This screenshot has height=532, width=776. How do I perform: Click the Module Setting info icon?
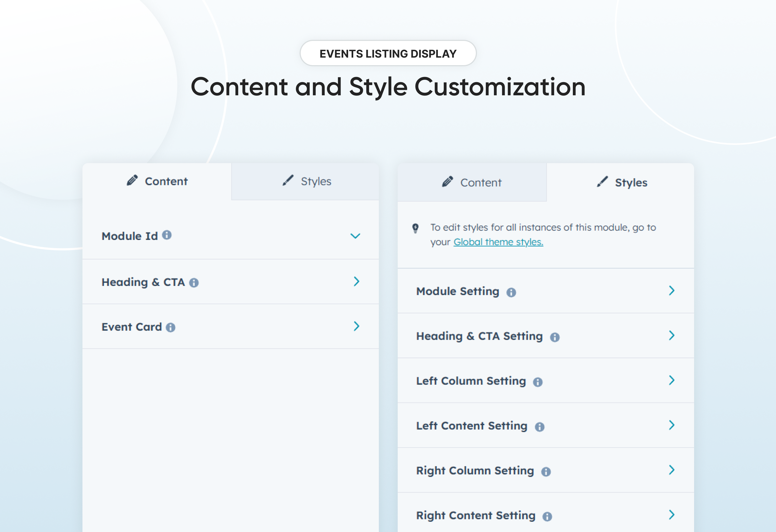click(511, 292)
